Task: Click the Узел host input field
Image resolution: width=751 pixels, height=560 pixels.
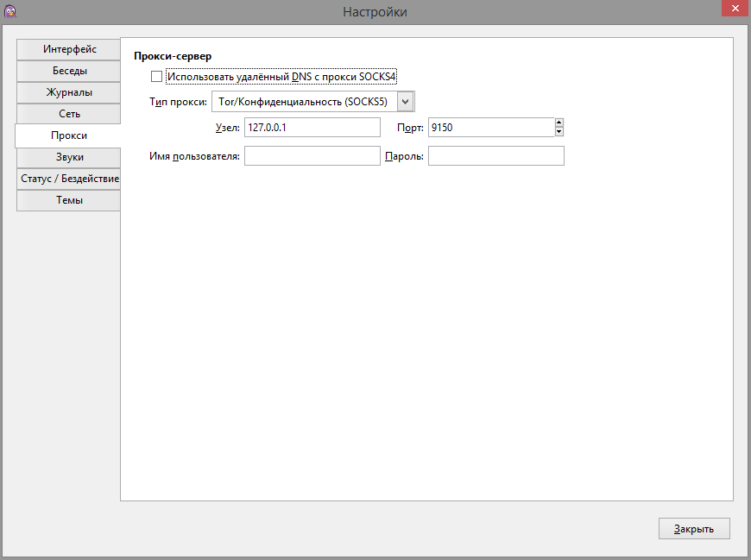Action: click(x=312, y=128)
